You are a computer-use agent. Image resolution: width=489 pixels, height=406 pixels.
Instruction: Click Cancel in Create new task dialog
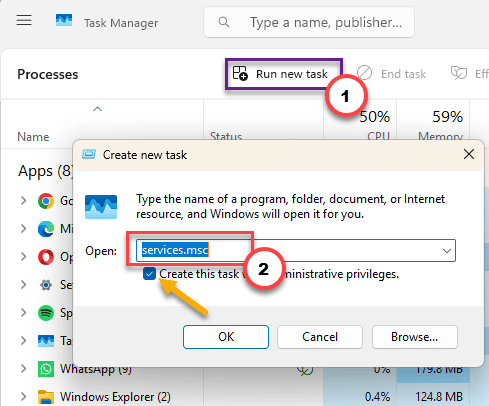(x=320, y=337)
